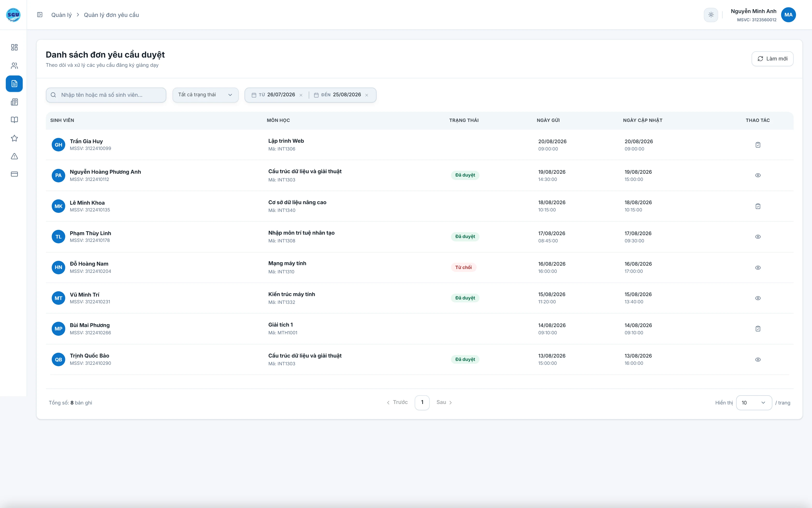Open the credit card sidebar icon
812x508 pixels.
click(14, 174)
